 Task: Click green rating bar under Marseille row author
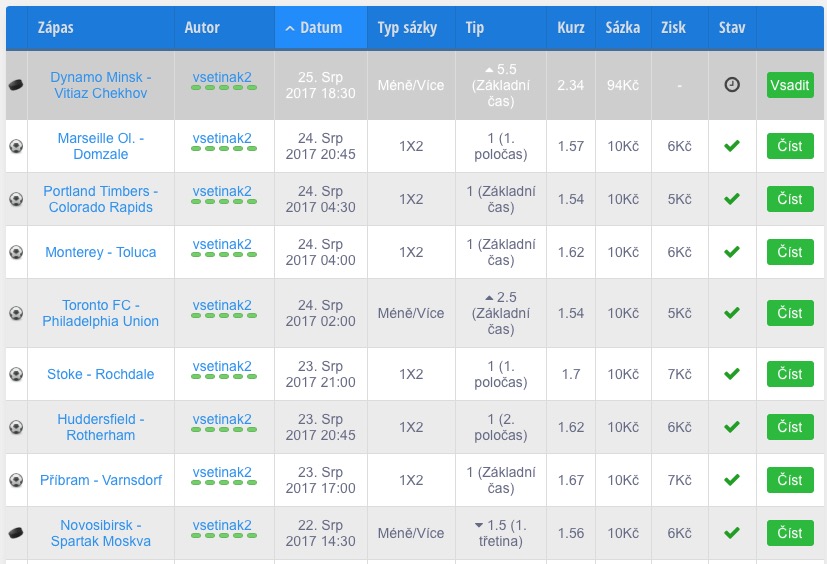(x=222, y=155)
